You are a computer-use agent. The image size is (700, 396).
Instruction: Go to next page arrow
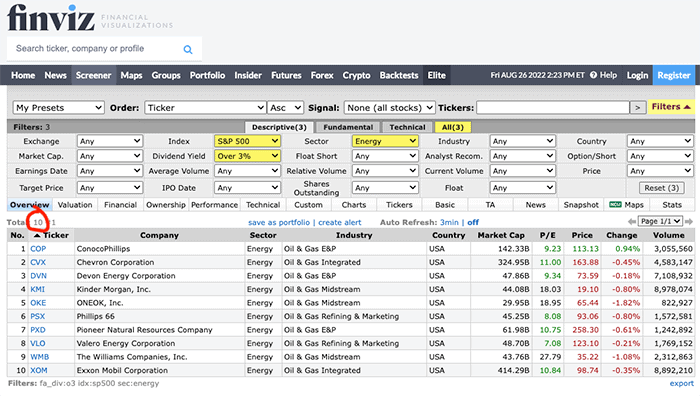[x=689, y=221]
